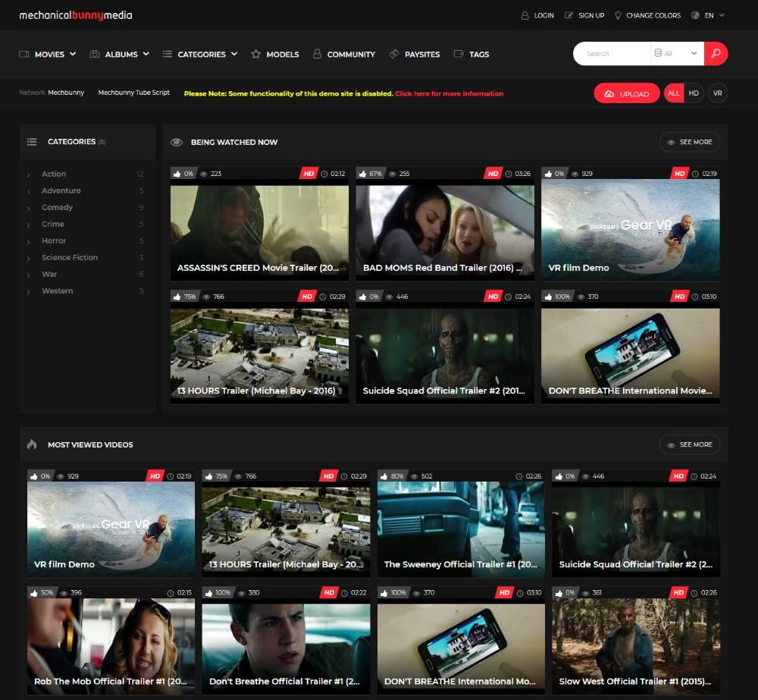
Task: Open the Categories dropdown menu
Action: 200,54
